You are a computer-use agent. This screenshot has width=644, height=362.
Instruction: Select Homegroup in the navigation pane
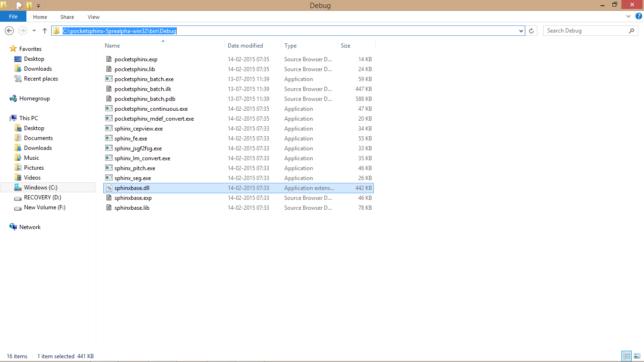[34, 99]
